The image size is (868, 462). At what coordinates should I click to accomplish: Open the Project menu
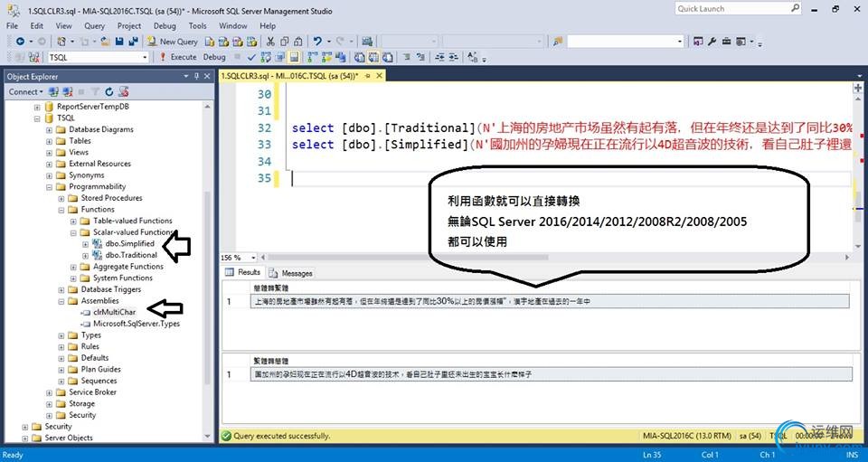[129, 25]
